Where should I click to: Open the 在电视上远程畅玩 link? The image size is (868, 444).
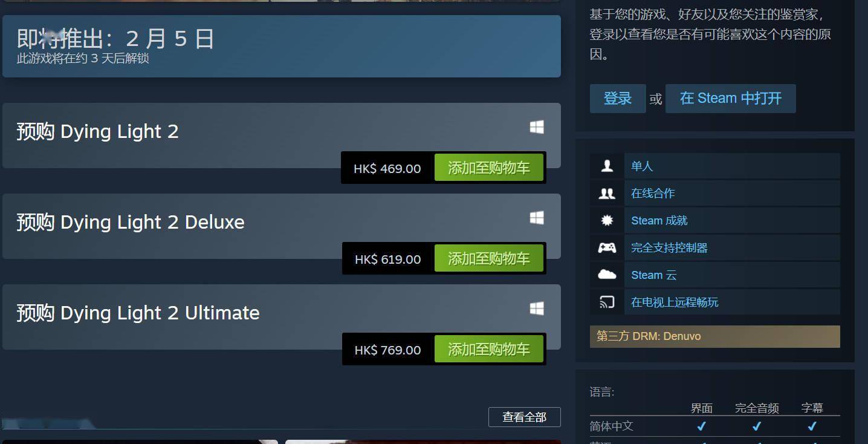pos(675,302)
